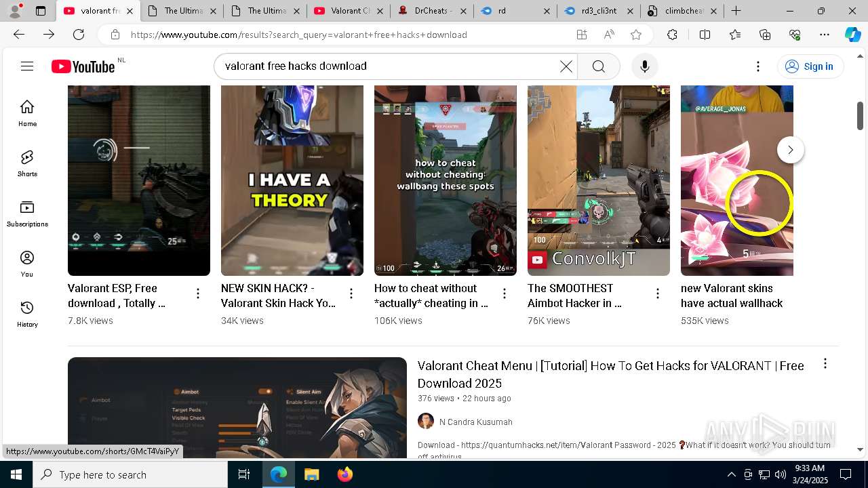This screenshot has height=488, width=868.
Task: Open wallbang spots short thumbnail
Action: pyautogui.click(x=446, y=180)
